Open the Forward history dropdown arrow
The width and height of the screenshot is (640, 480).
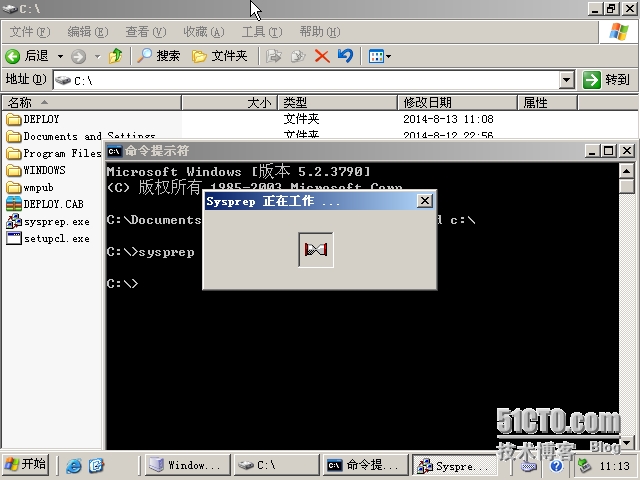[98, 56]
